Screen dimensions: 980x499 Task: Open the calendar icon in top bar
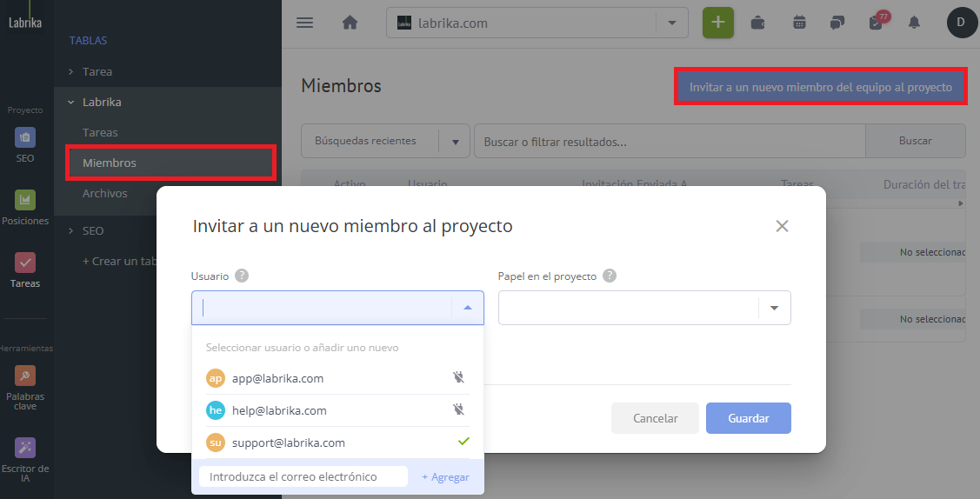799,23
